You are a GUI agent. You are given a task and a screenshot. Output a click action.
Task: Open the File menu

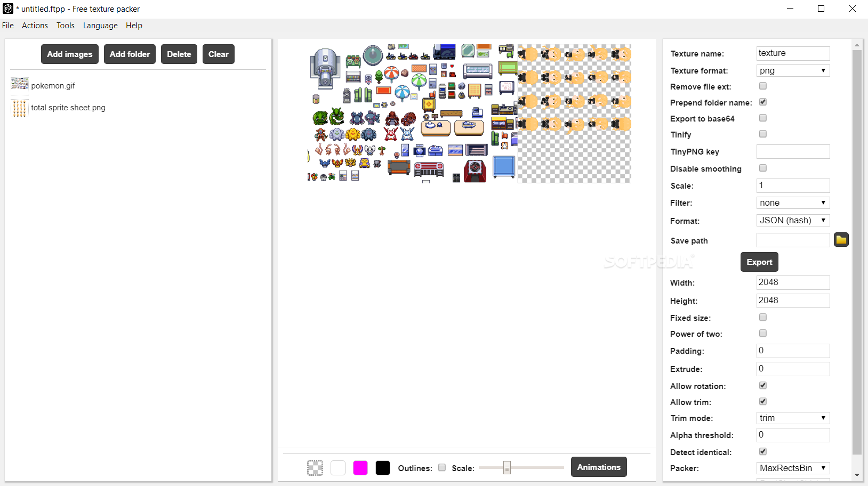coord(8,26)
